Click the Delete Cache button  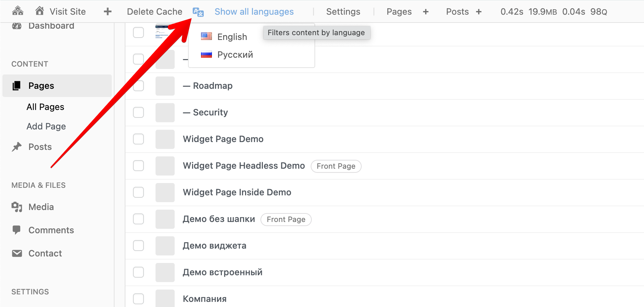pyautogui.click(x=155, y=12)
